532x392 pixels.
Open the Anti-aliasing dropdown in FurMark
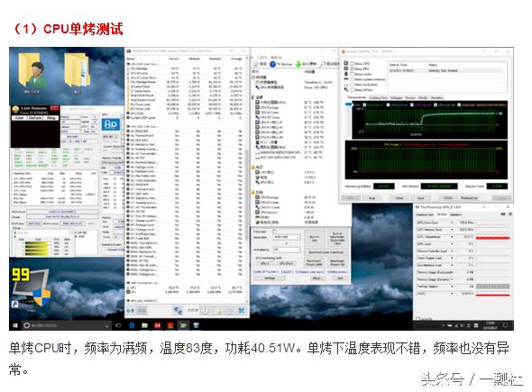click(287, 250)
